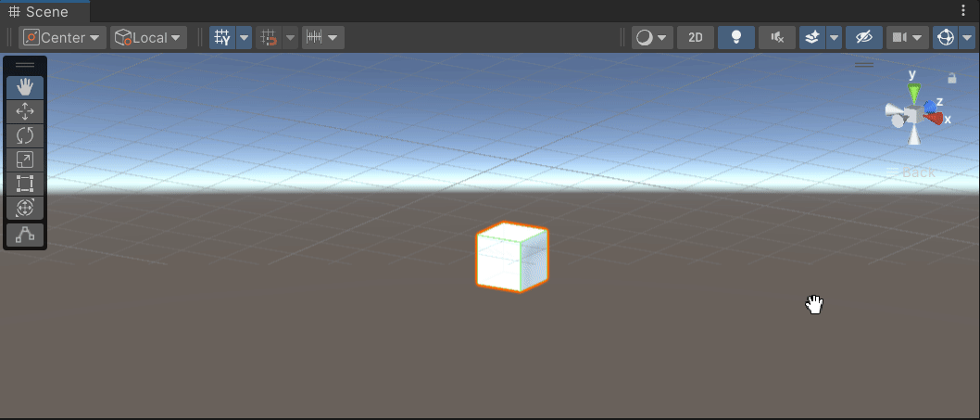980x420 pixels.
Task: Select the Scale tool
Action: [25, 159]
